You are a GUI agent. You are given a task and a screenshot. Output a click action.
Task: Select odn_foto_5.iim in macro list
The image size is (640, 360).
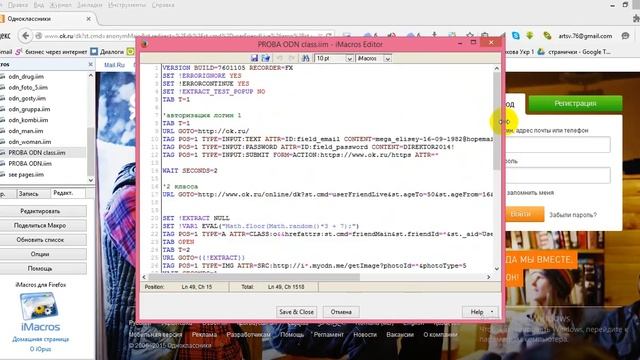point(28,87)
